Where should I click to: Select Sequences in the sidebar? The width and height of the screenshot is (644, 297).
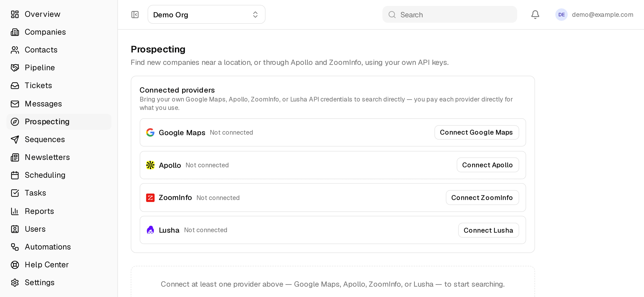pos(59,139)
